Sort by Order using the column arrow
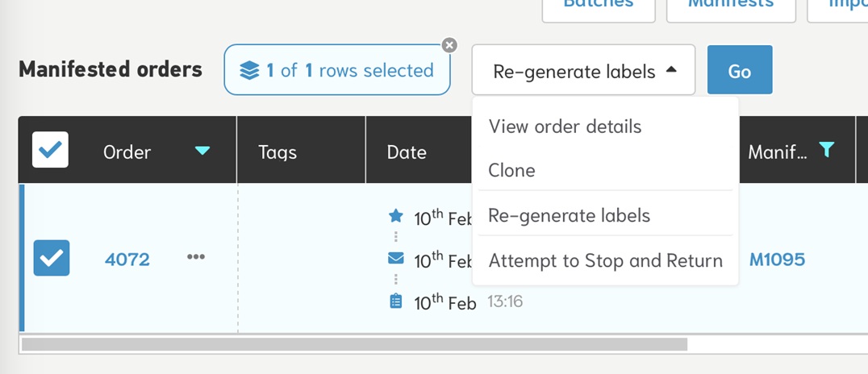 coord(202,151)
